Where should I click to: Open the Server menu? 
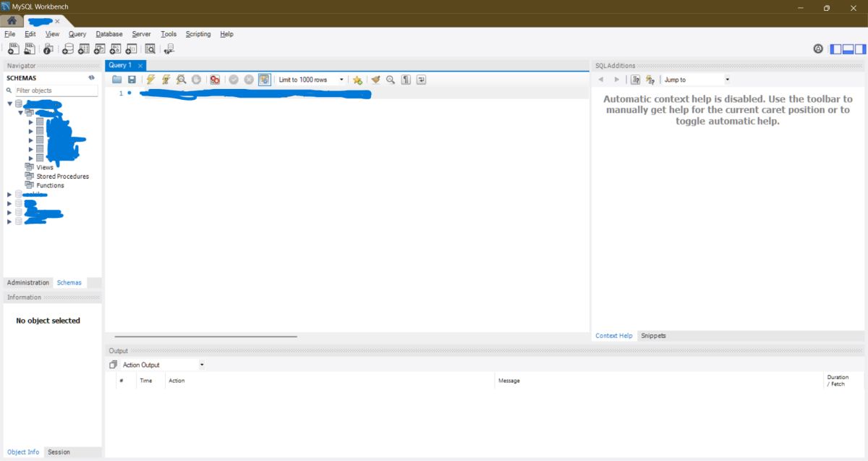pyautogui.click(x=141, y=34)
